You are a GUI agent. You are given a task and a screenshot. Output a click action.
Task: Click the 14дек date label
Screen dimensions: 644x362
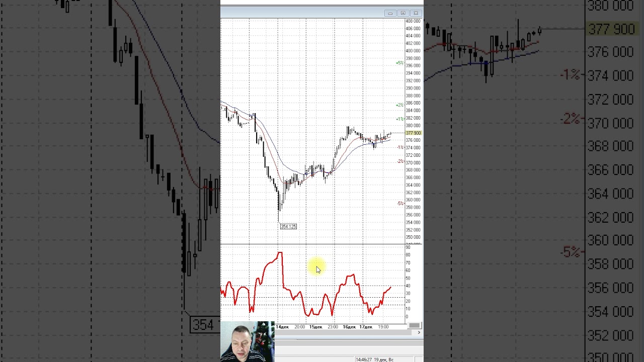coord(282,327)
